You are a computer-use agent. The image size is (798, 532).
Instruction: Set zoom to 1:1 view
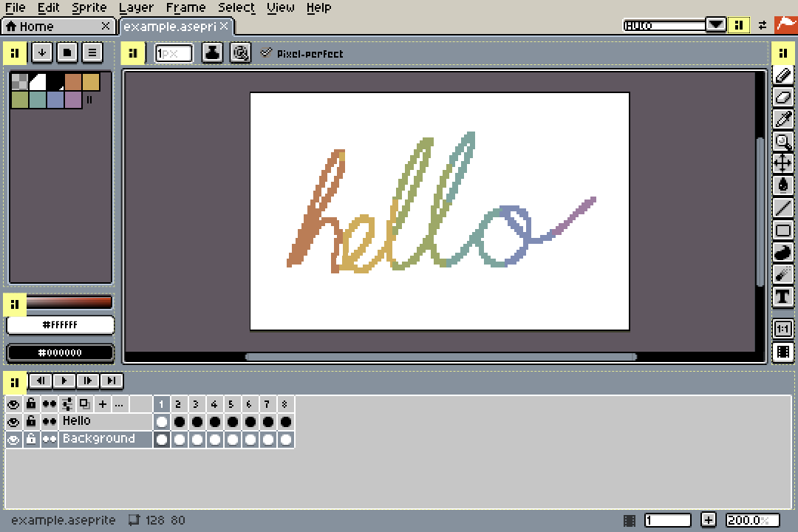(782, 329)
